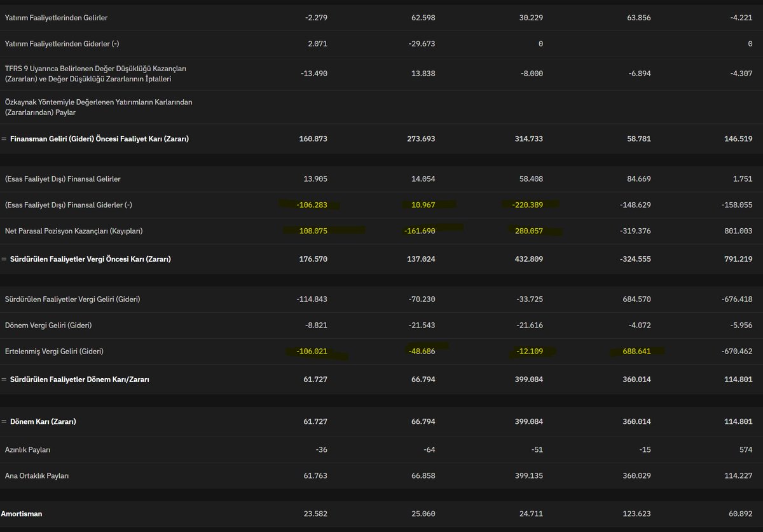Click the 'Azınlık Payları' row label
Screen dimensions: 763x532
(27, 450)
